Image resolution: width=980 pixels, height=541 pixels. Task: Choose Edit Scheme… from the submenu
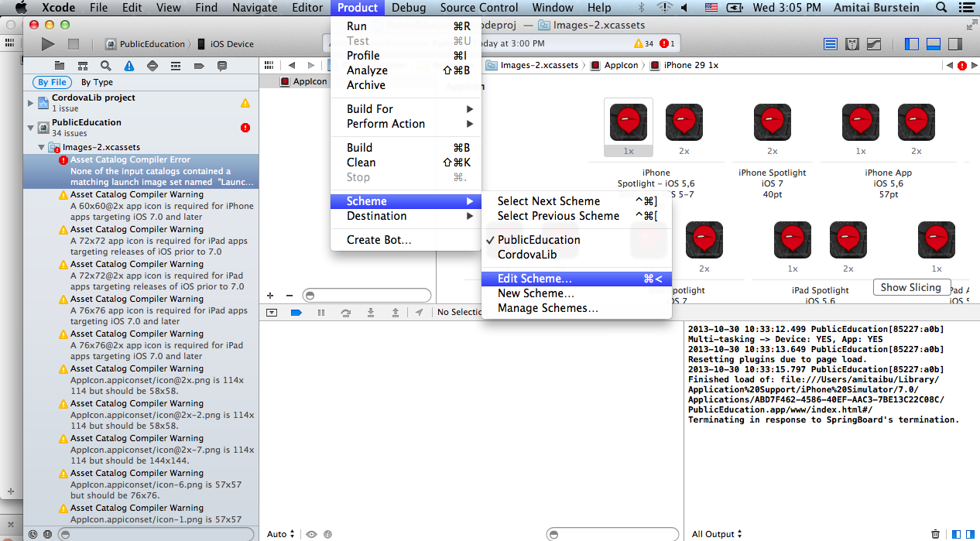click(x=577, y=279)
